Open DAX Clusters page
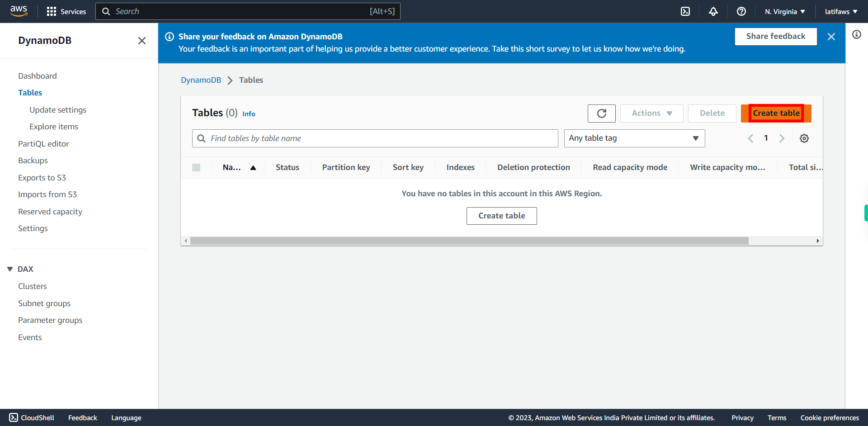The width and height of the screenshot is (868, 426). 33,286
